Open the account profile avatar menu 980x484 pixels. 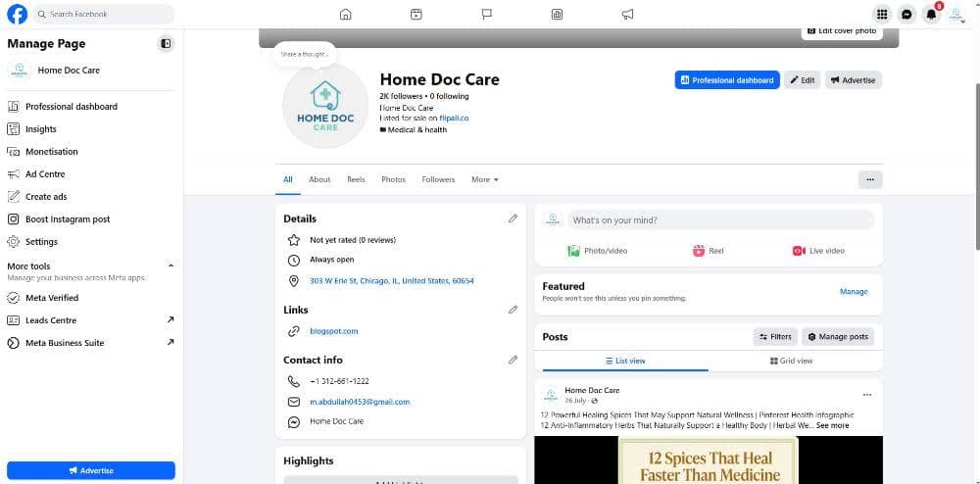coord(955,15)
